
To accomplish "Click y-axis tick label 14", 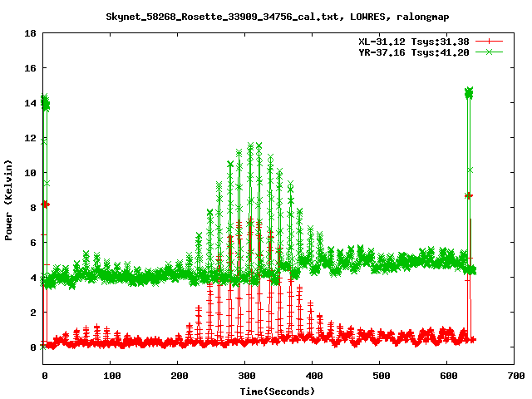I will coord(30,103).
